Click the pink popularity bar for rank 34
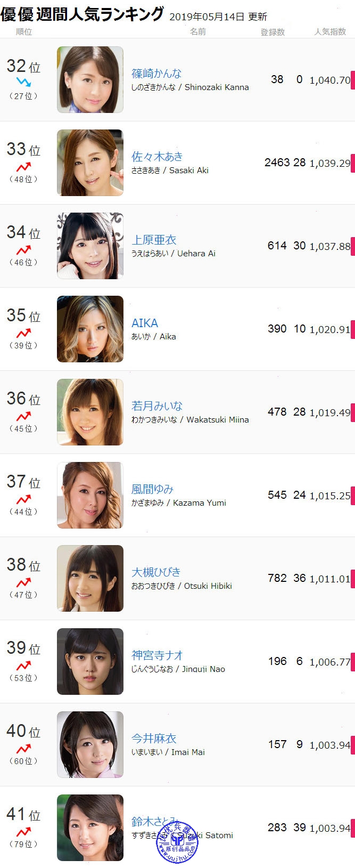 point(352,246)
